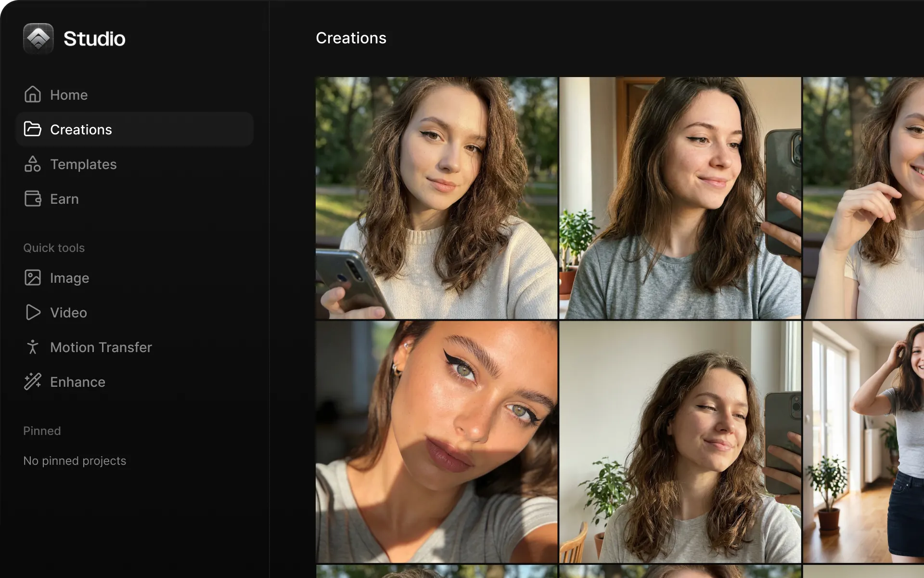Click the Quick tools section label
Screen dimensions: 924x578
[54, 248]
